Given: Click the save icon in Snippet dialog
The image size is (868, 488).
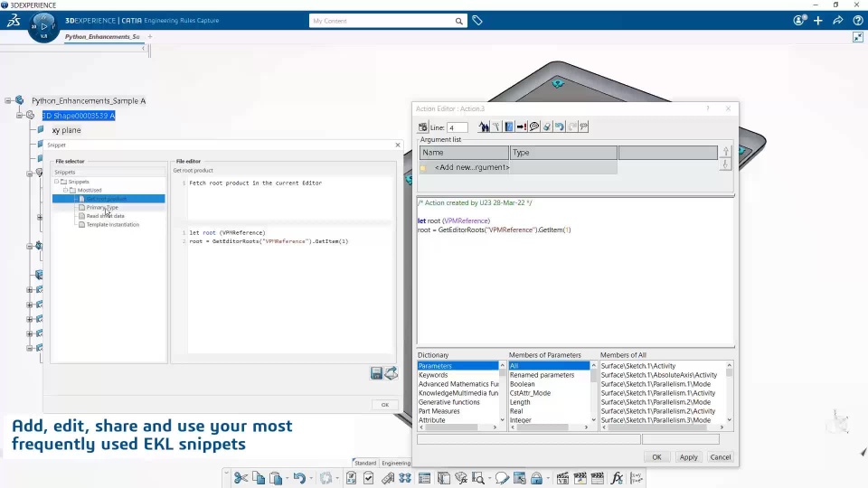Looking at the screenshot, I should point(376,373).
